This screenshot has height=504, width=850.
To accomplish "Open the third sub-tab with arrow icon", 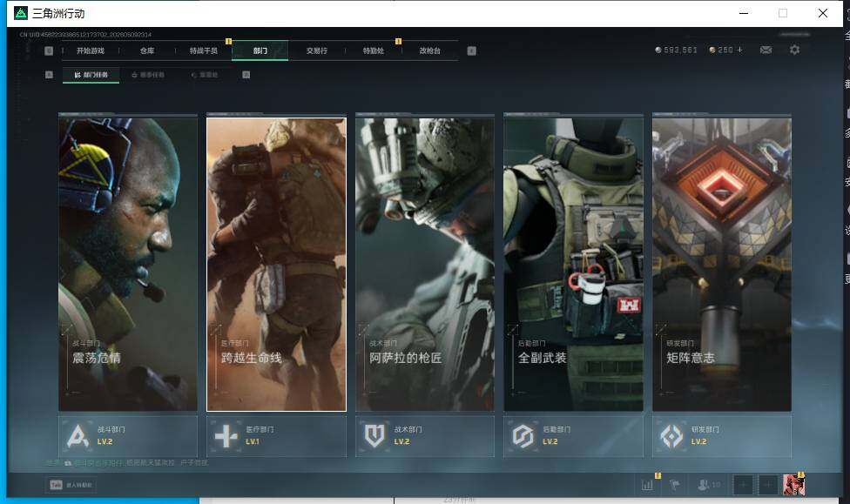I will click(x=205, y=75).
